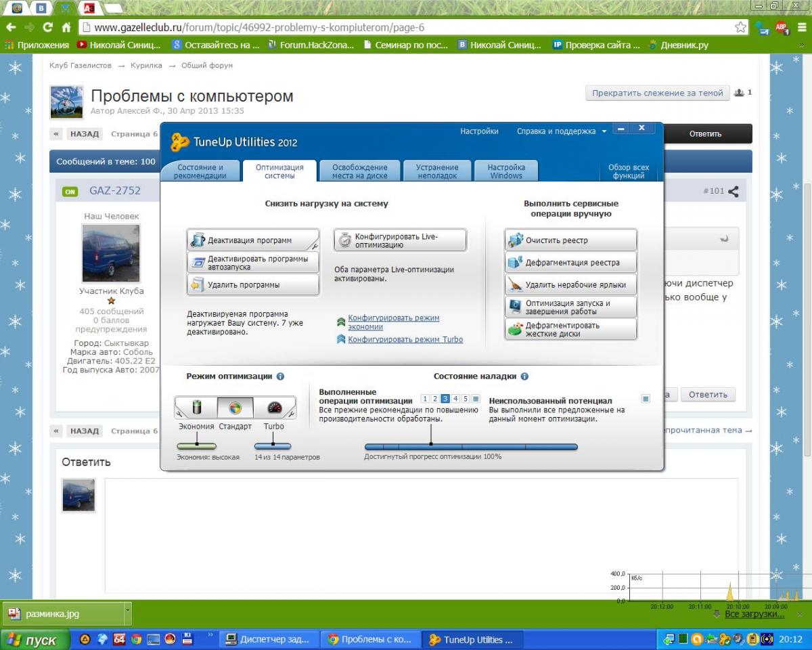This screenshot has height=650, width=812.
Task: Open the Состояние и рекомендации tab
Action: (200, 171)
